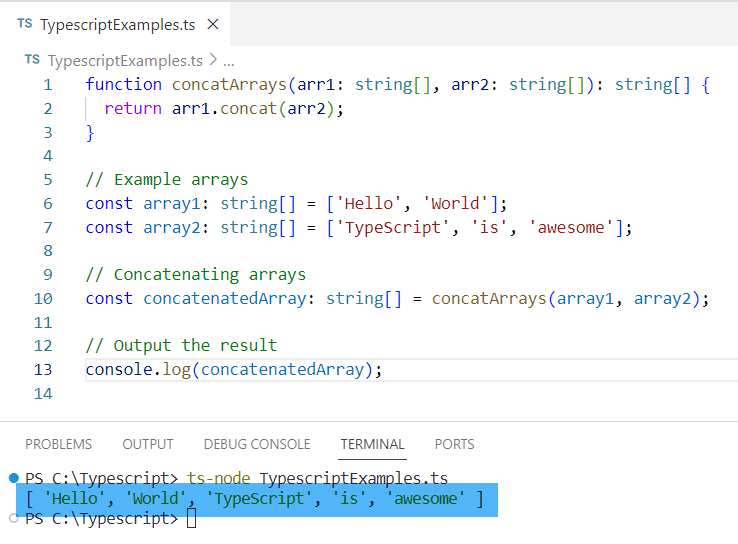Image resolution: width=738 pixels, height=544 pixels.
Task: Expand the breadcrumb ellipsis after the chevron
Action: point(229,62)
